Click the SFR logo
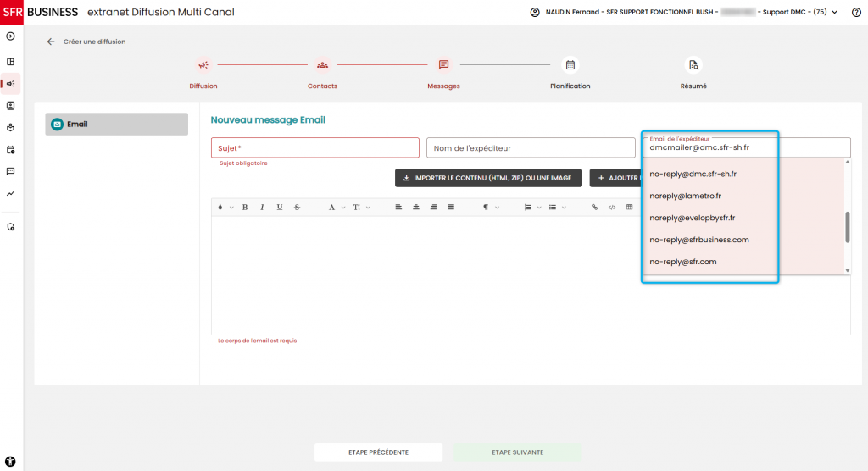This screenshot has height=471, width=868. (x=12, y=12)
